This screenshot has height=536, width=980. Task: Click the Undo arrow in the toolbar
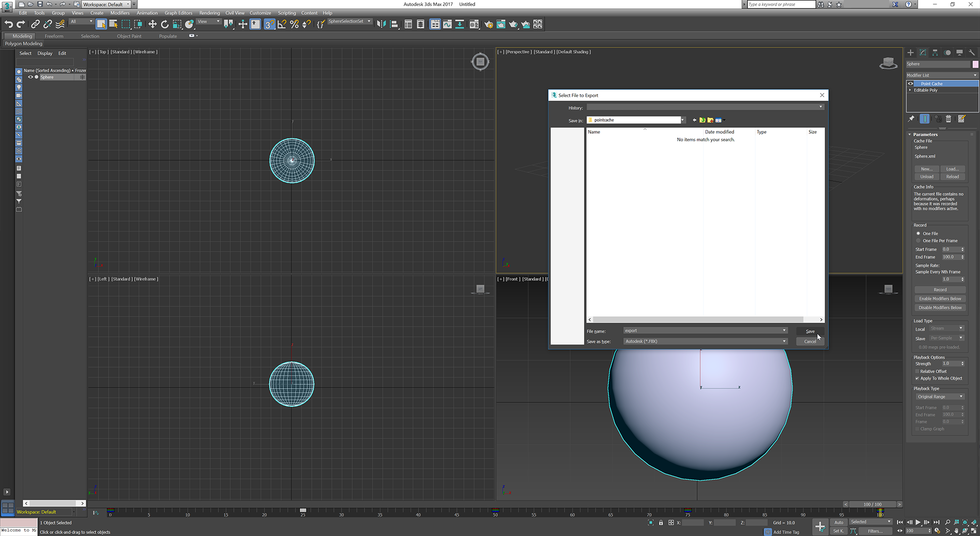[8, 24]
